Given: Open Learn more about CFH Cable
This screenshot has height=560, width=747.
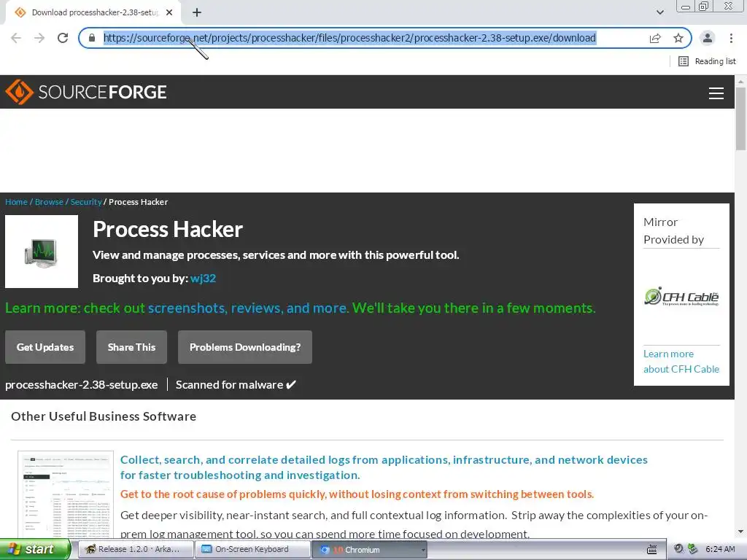Looking at the screenshot, I should [681, 362].
